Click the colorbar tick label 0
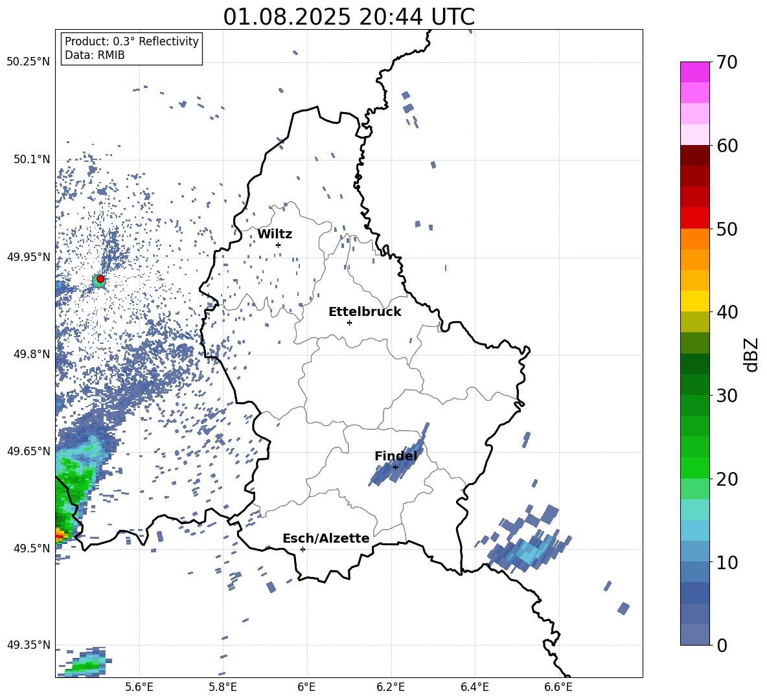 [722, 645]
